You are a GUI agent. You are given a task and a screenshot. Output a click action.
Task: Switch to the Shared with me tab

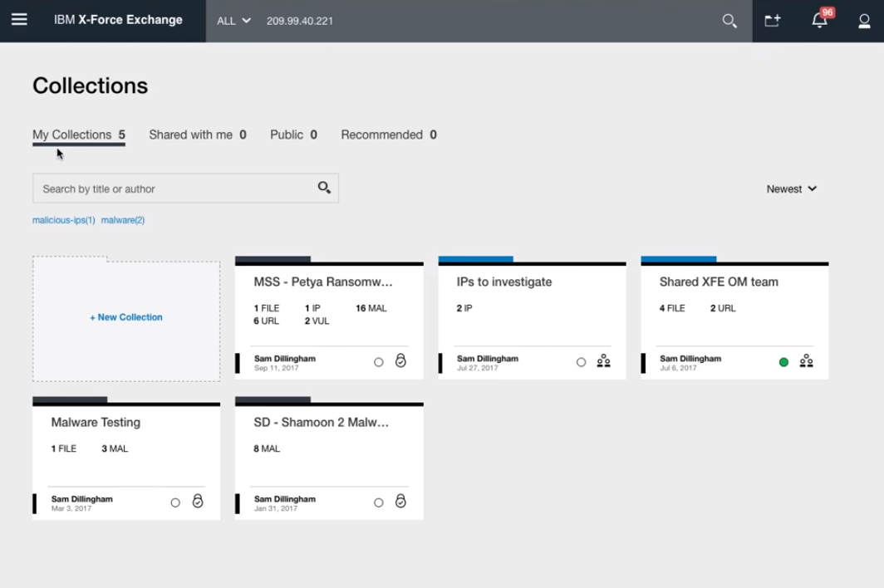[x=197, y=135]
